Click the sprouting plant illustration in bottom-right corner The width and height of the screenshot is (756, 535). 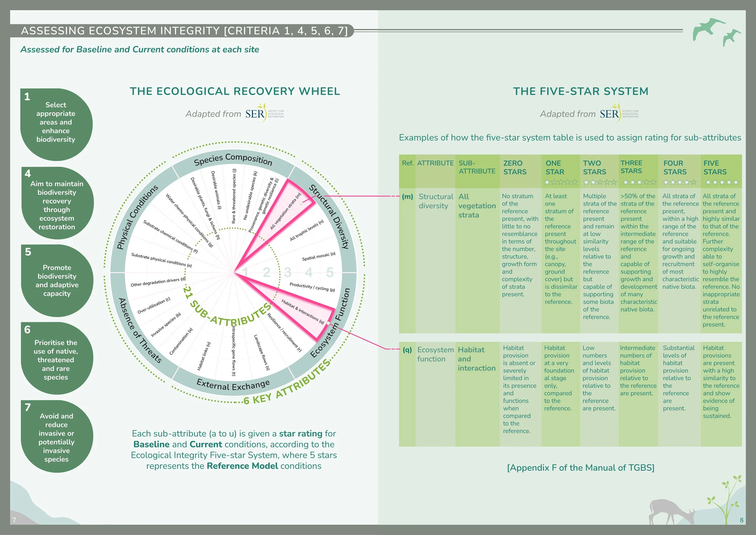(728, 501)
